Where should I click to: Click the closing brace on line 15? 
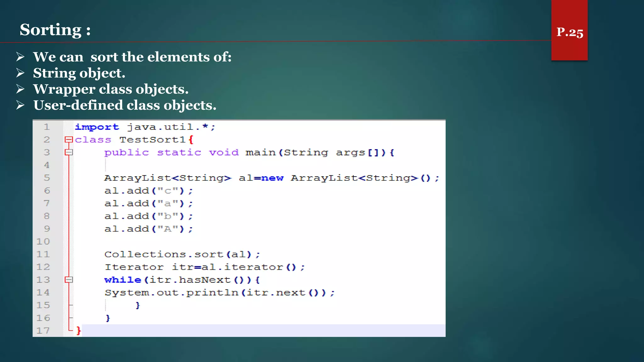tap(137, 305)
